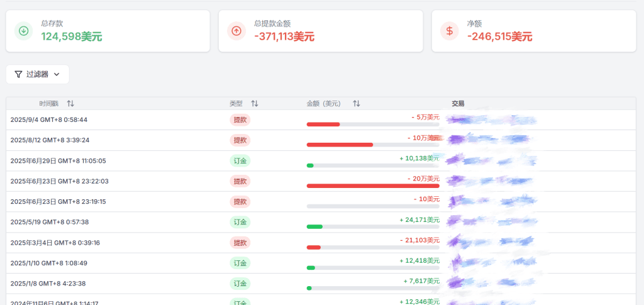Expand the 过滤器 dropdown chevron

pos(57,74)
